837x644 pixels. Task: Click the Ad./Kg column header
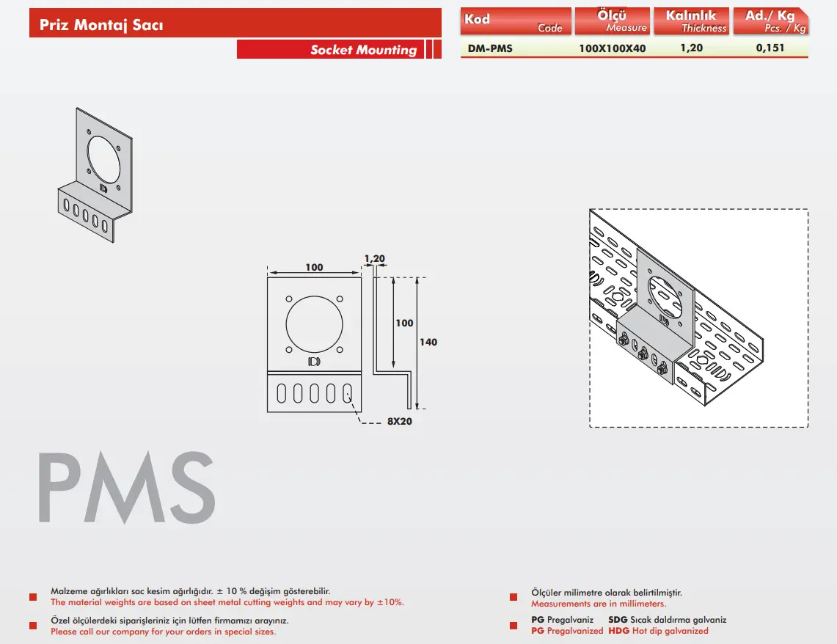770,21
